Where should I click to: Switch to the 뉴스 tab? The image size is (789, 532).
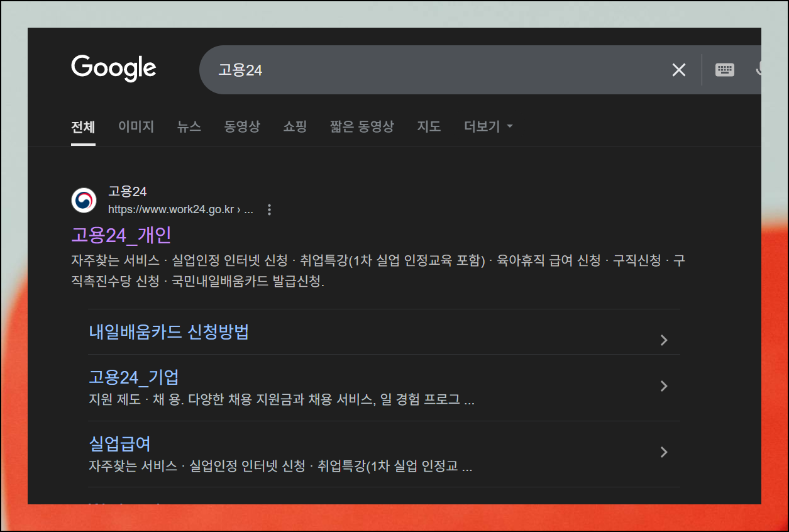point(189,126)
